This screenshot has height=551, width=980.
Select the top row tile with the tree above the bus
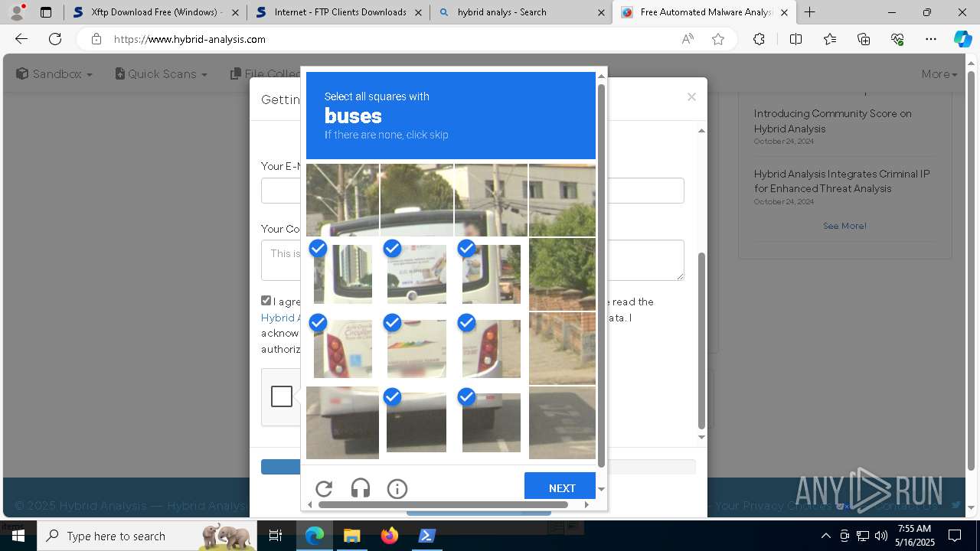[x=416, y=200]
